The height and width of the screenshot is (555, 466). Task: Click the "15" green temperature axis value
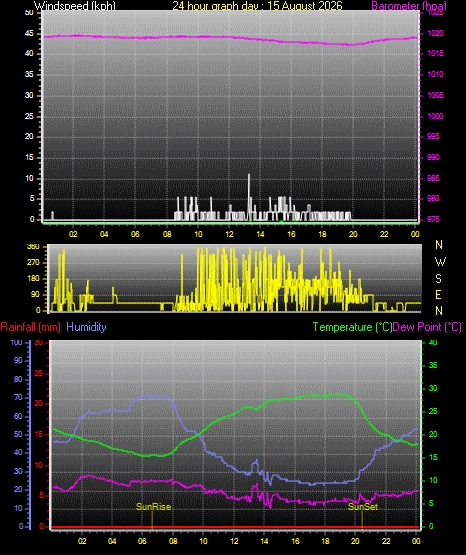point(433,457)
